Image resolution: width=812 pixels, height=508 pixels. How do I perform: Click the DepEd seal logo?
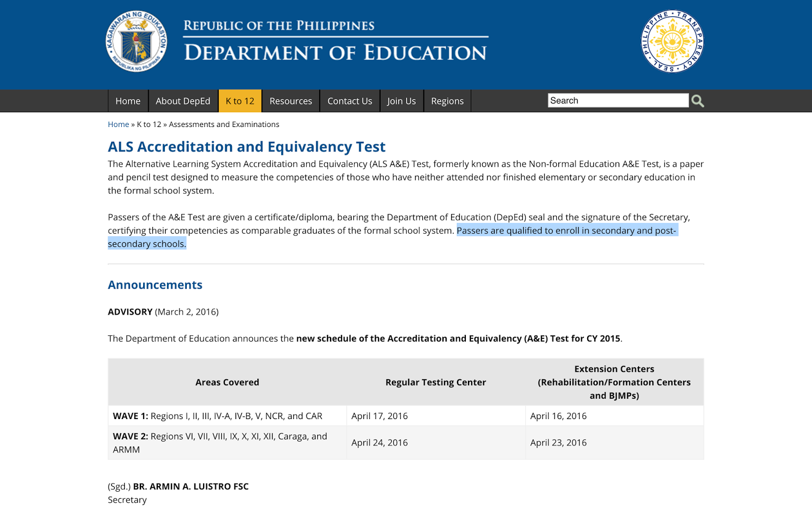click(x=137, y=41)
